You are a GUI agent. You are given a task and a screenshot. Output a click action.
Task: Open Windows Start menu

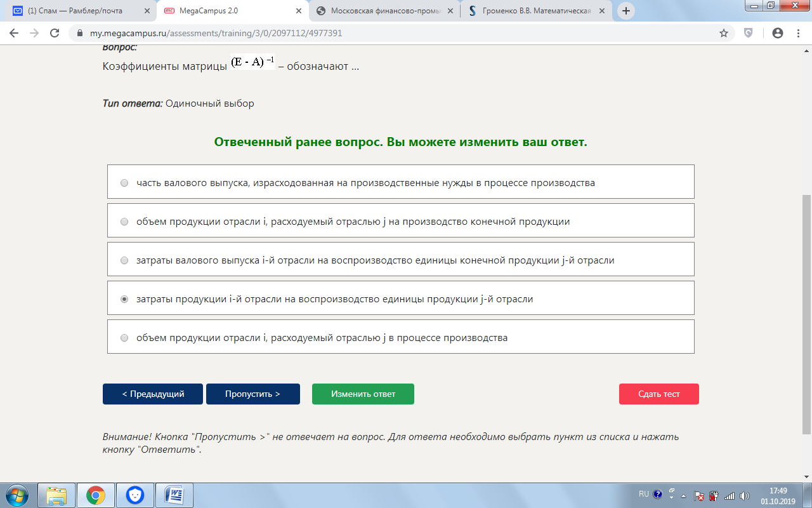17,495
